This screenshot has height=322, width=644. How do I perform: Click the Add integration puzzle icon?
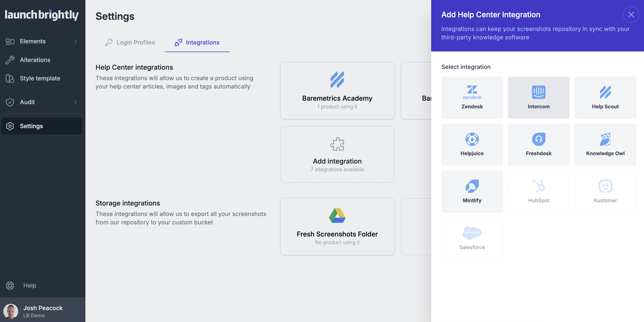click(x=337, y=144)
